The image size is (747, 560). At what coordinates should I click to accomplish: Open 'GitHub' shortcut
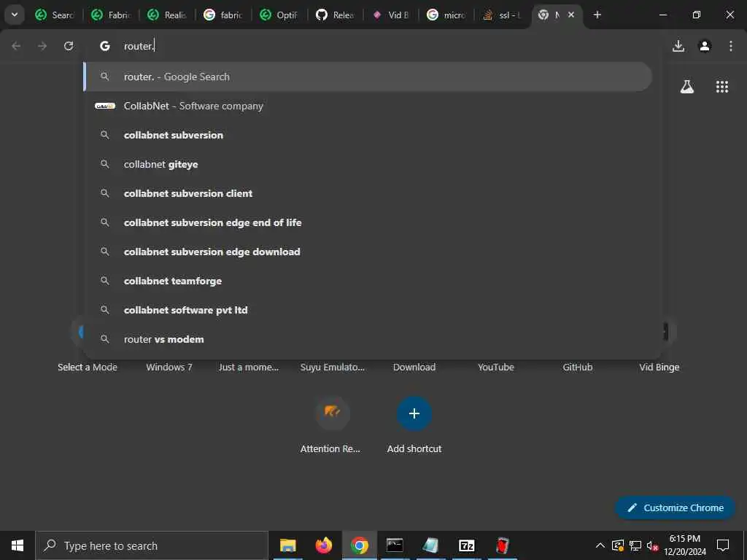coord(578,367)
